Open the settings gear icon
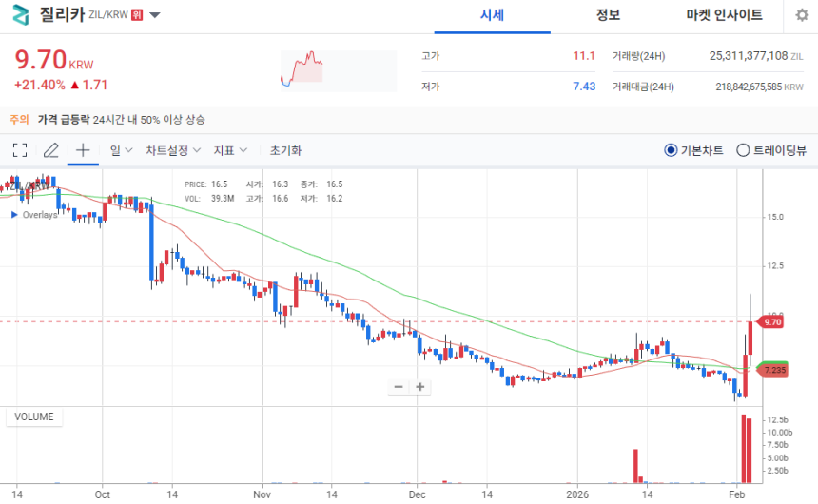818x504 pixels. (x=802, y=15)
